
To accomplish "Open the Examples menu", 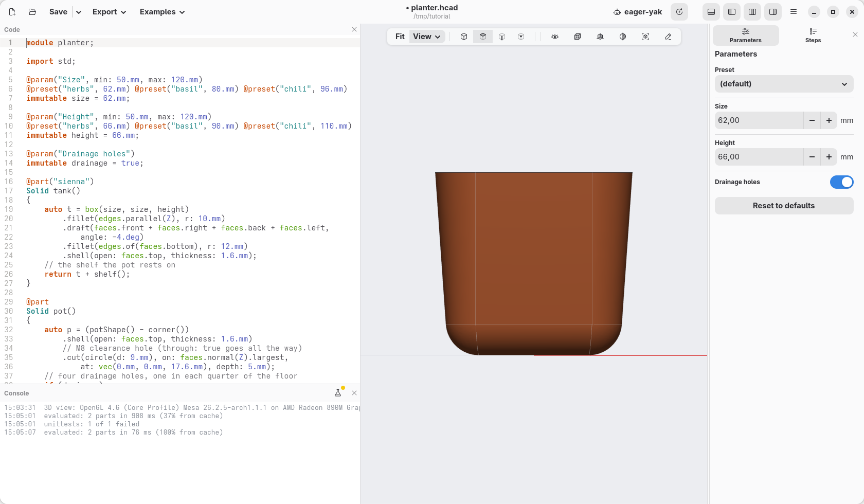I will [x=163, y=12].
